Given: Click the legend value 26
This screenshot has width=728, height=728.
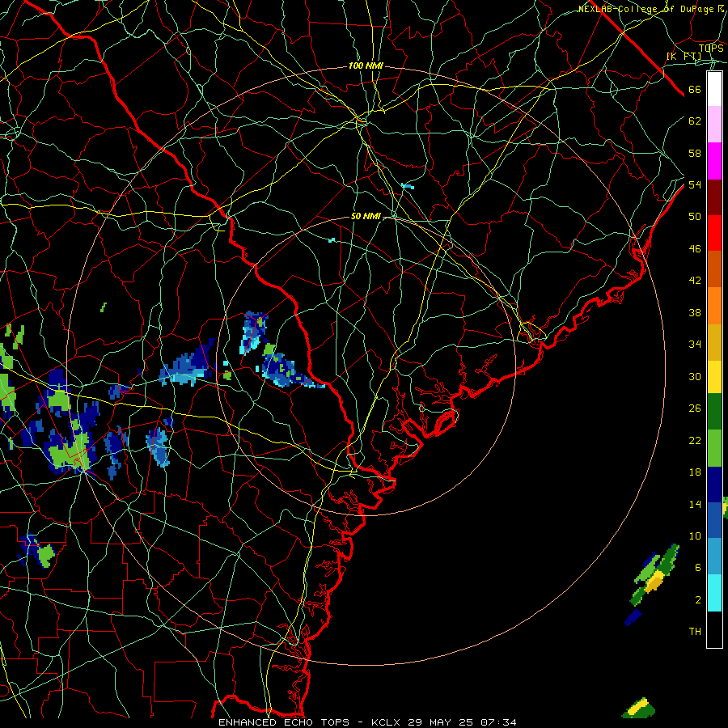Looking at the screenshot, I should pyautogui.click(x=695, y=408).
